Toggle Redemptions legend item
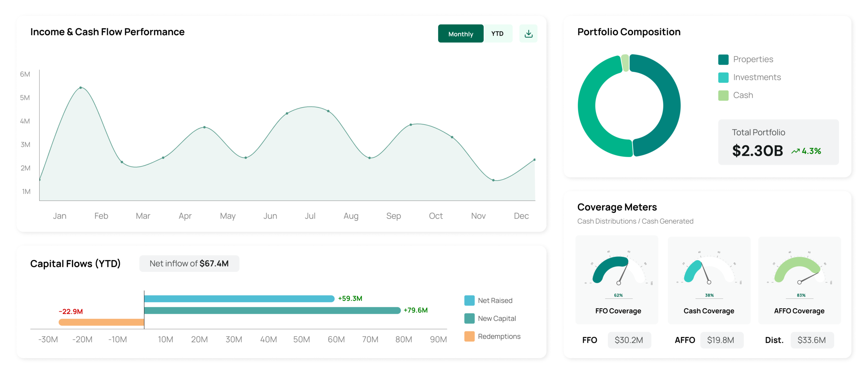 (x=492, y=336)
